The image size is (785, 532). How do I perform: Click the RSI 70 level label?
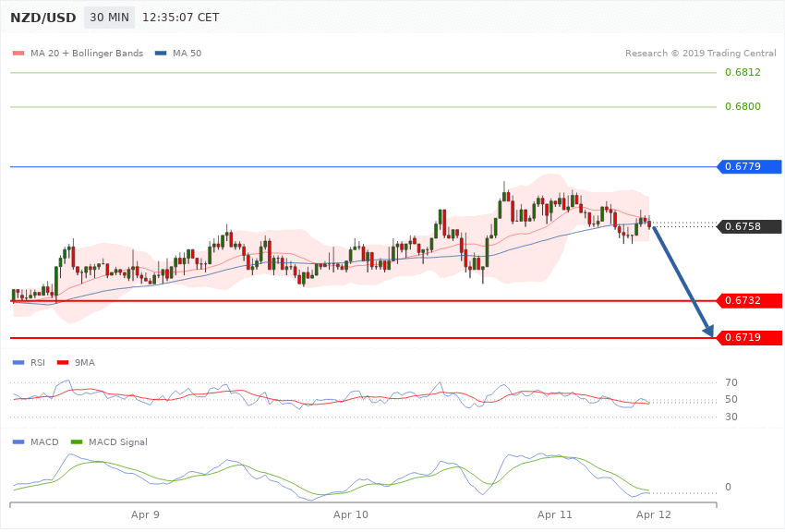[x=731, y=382]
